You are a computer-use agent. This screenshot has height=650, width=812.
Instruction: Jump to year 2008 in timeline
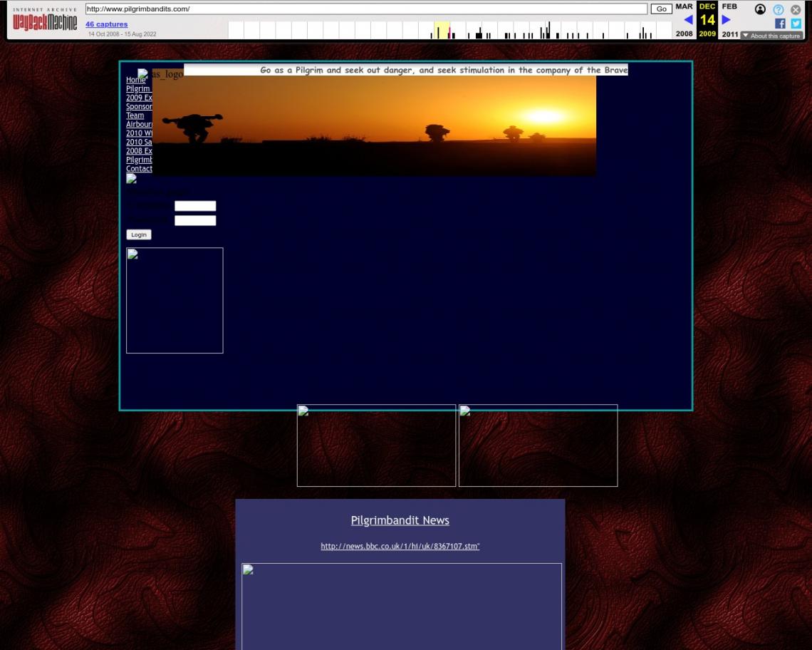tap(684, 33)
